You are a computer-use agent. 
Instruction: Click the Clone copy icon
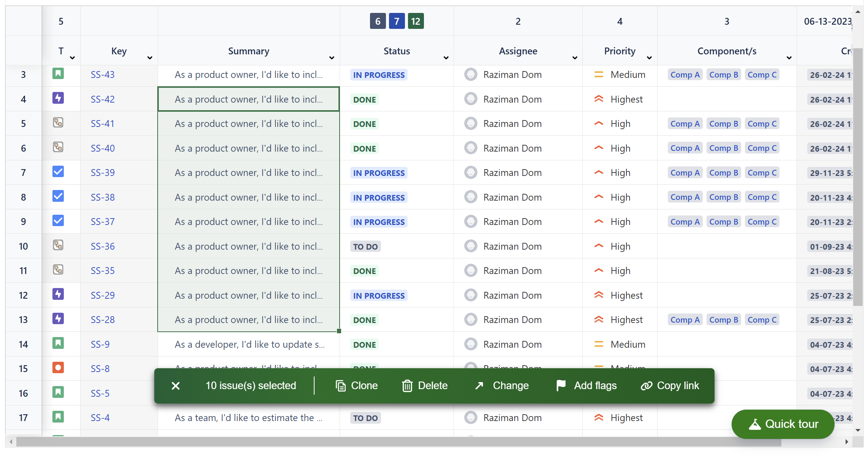tap(340, 386)
